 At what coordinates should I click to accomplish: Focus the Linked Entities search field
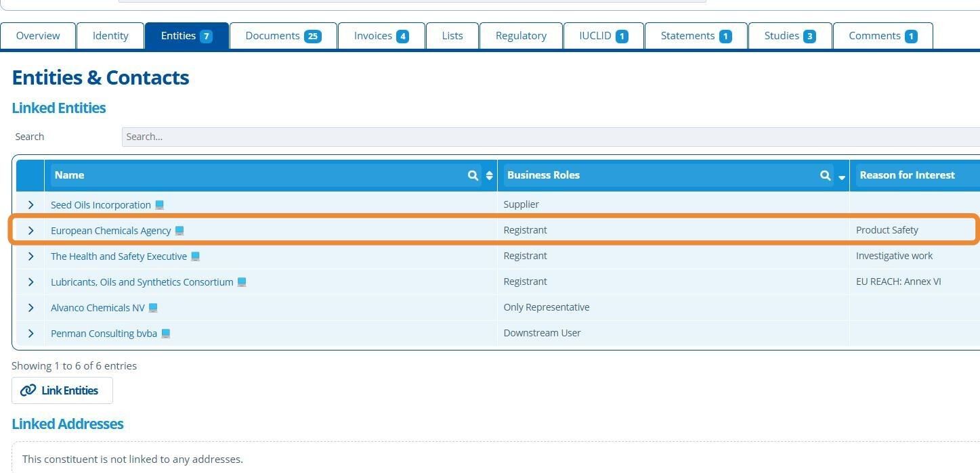[551, 137]
